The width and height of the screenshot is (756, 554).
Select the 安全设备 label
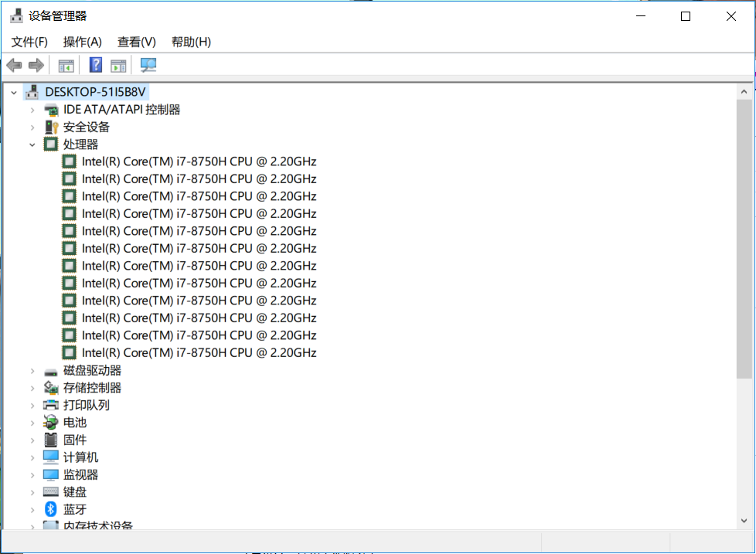pyautogui.click(x=87, y=127)
